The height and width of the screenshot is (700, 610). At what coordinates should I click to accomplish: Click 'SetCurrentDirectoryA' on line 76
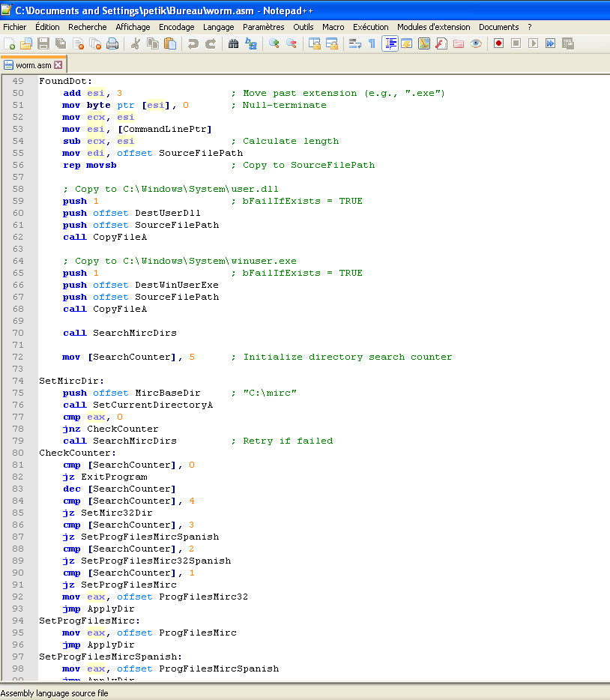pyautogui.click(x=153, y=405)
